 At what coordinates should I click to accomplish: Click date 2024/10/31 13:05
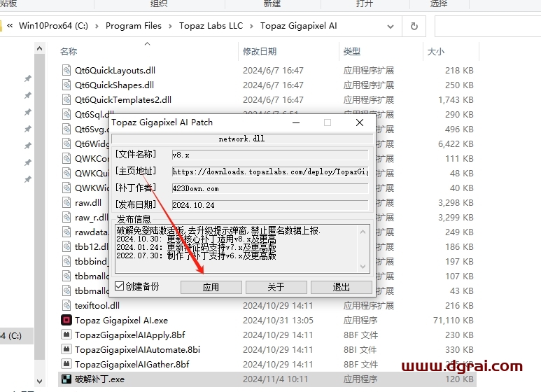pyautogui.click(x=278, y=321)
